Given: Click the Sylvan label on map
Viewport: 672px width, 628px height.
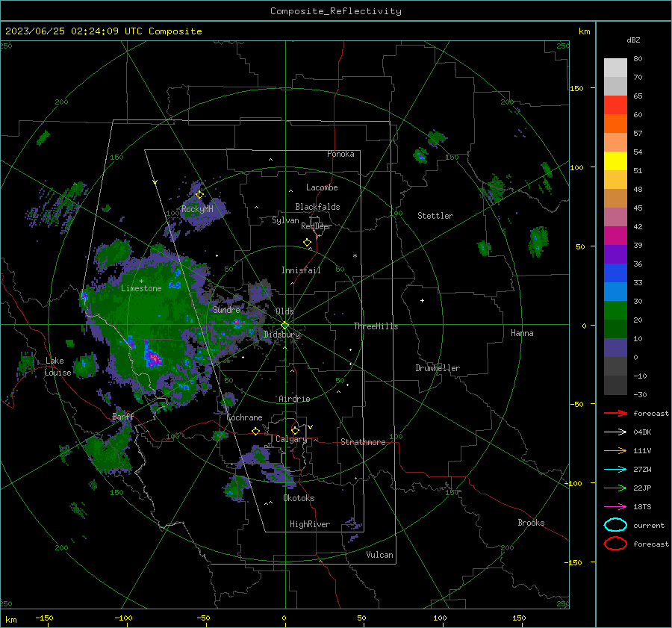Looking at the screenshot, I should coord(285,220).
